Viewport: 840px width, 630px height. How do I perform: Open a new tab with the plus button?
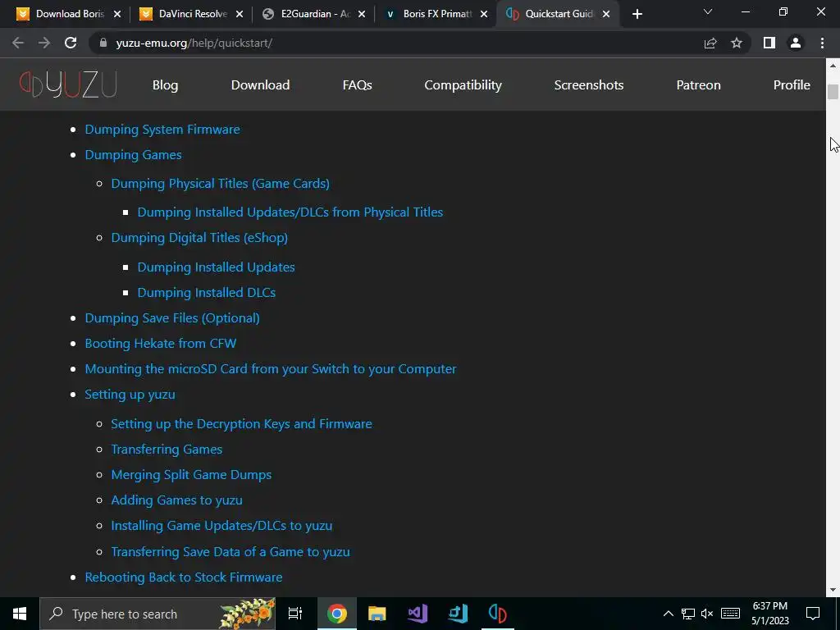pyautogui.click(x=637, y=14)
